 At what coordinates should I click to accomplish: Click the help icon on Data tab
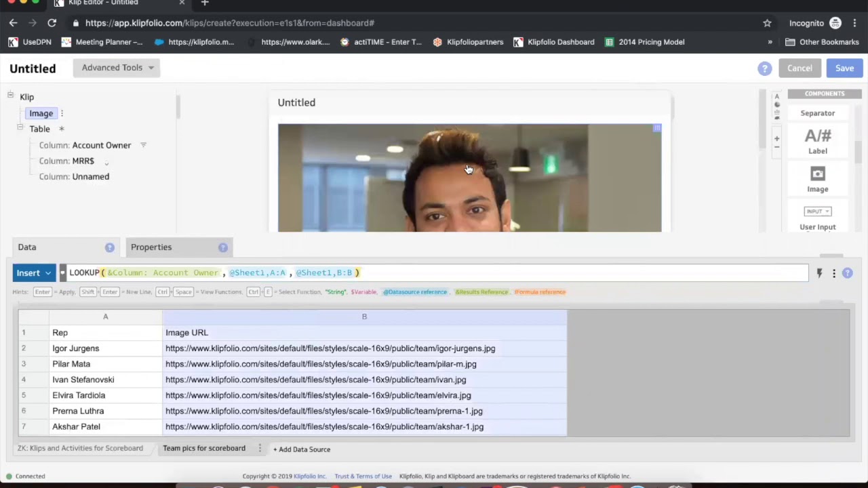[109, 247]
